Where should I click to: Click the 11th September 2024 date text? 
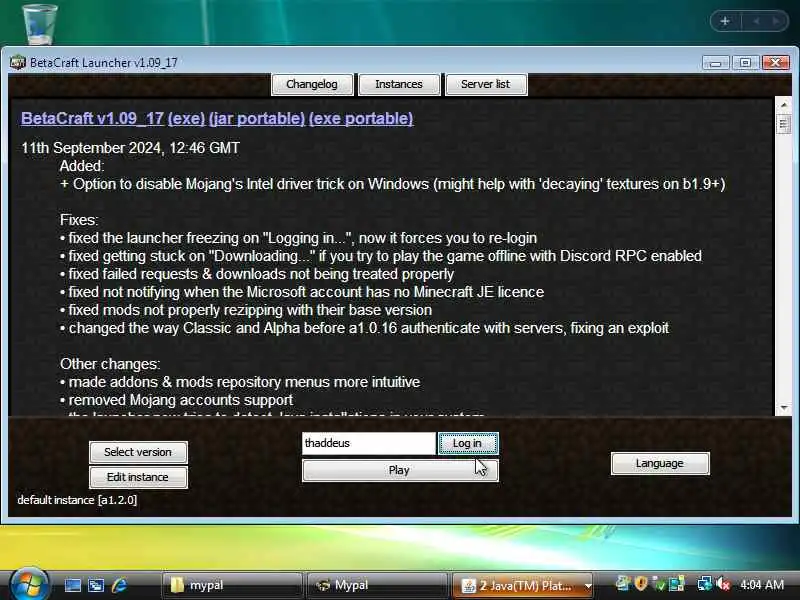[130, 148]
